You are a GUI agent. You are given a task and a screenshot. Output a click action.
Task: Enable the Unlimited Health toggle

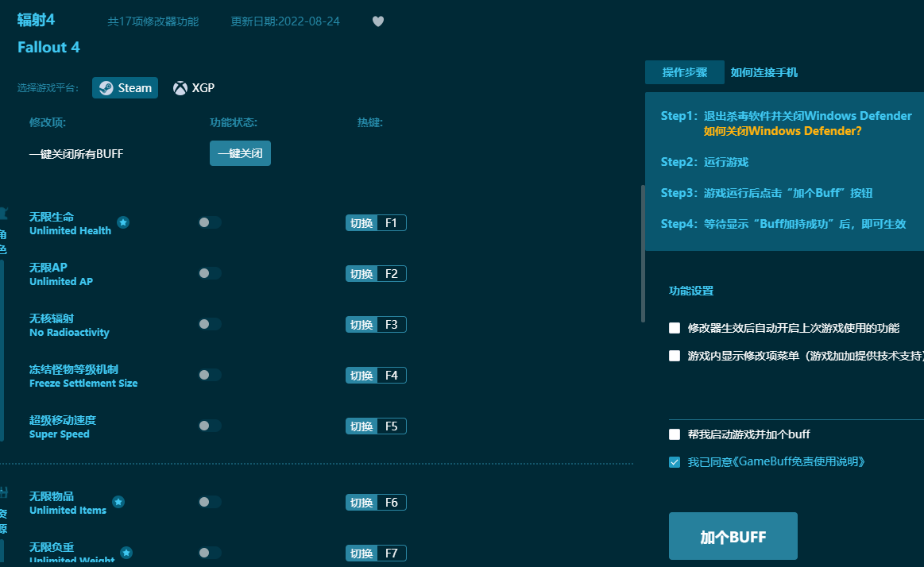(x=210, y=222)
